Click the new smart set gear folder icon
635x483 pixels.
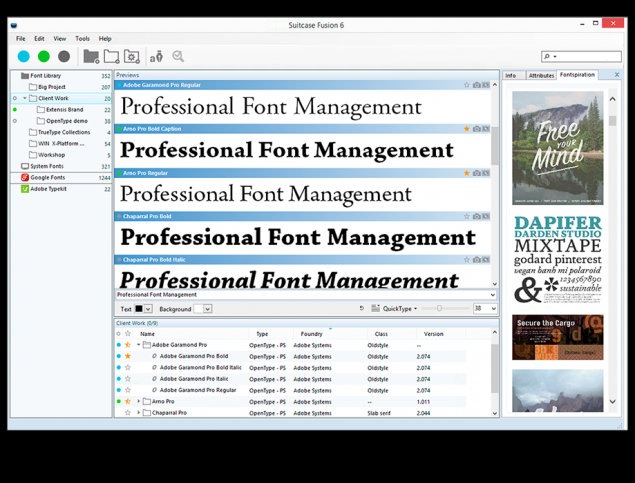pos(132,57)
